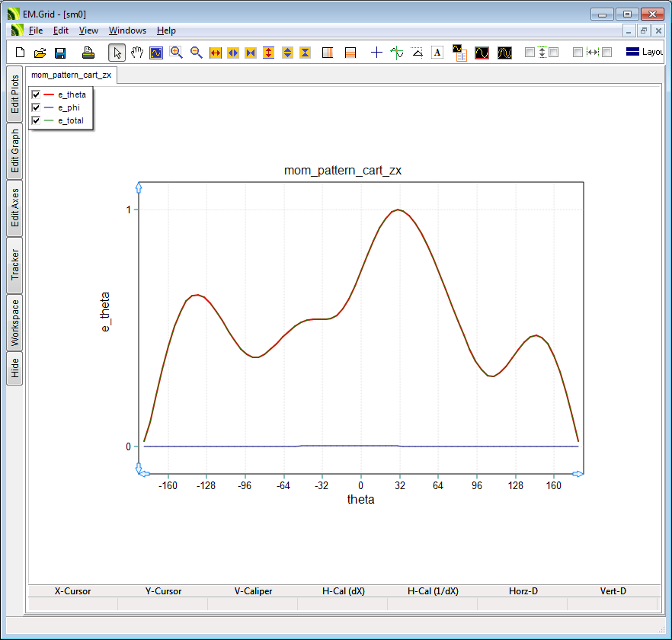This screenshot has height=640, width=672.
Task: Toggle the e_phi trace visibility checkbox
Action: click(x=36, y=107)
